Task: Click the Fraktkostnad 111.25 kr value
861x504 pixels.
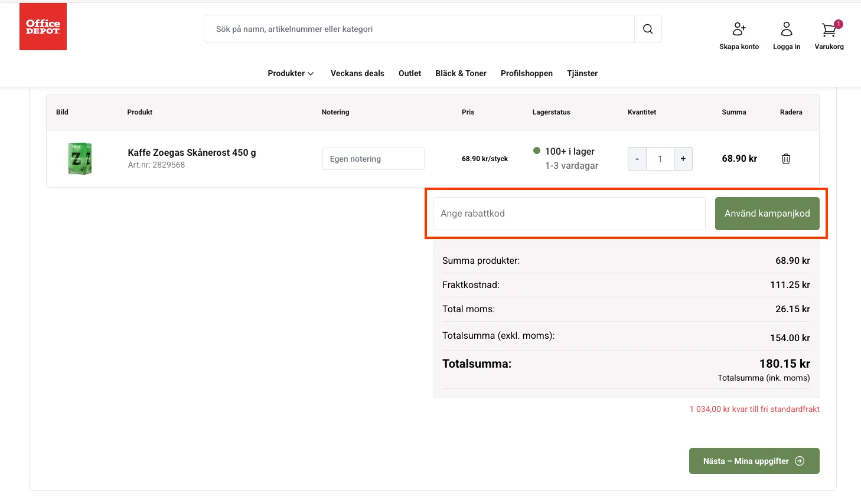Action: (x=790, y=284)
